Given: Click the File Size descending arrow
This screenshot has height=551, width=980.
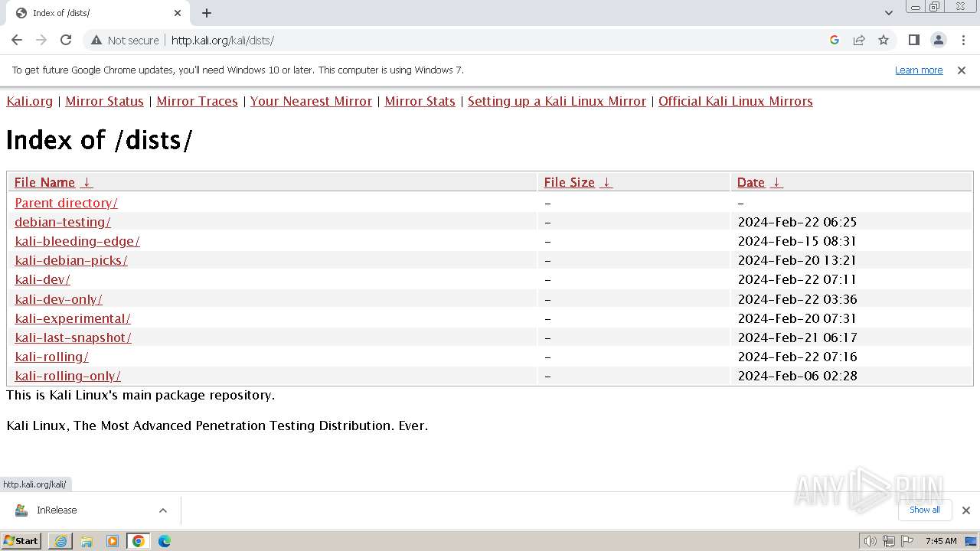Looking at the screenshot, I should click(x=606, y=182).
